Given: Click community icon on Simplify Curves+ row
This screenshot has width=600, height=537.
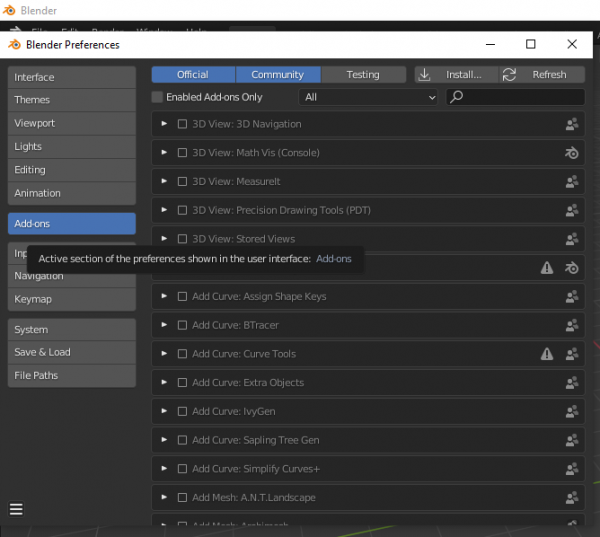Looking at the screenshot, I should (x=572, y=468).
